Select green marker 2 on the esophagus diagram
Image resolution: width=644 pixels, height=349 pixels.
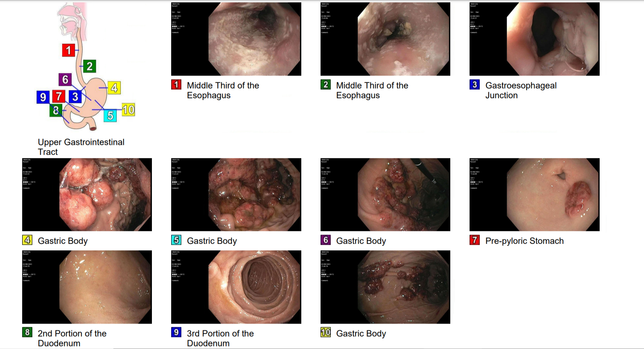tap(89, 66)
